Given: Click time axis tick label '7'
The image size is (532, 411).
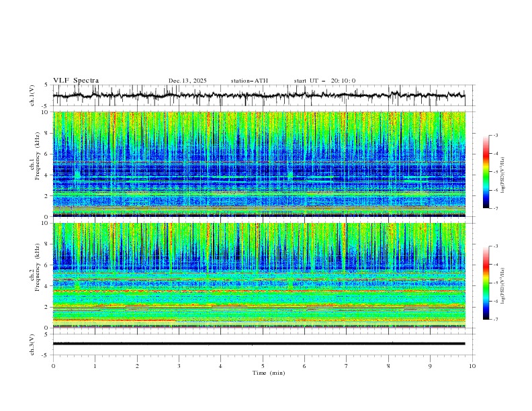Looking at the screenshot, I should (347, 366).
